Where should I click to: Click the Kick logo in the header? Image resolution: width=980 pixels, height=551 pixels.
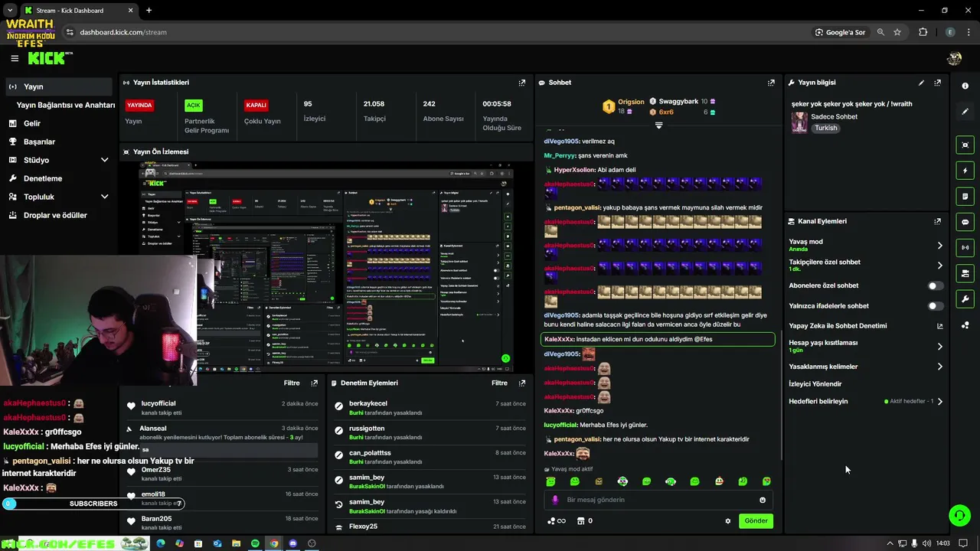pos(50,58)
